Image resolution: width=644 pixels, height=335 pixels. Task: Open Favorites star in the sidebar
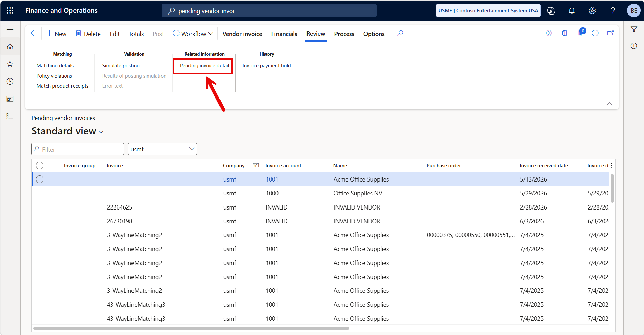(x=10, y=64)
